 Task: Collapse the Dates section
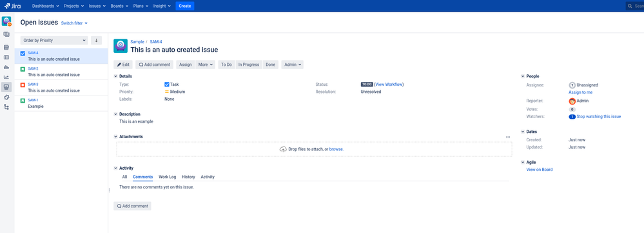coord(523,132)
